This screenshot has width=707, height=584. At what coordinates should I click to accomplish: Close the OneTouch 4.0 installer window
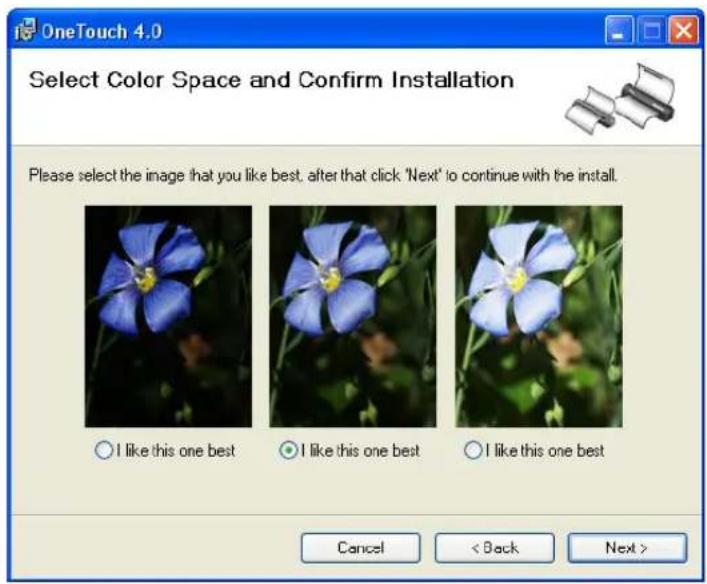tap(684, 31)
